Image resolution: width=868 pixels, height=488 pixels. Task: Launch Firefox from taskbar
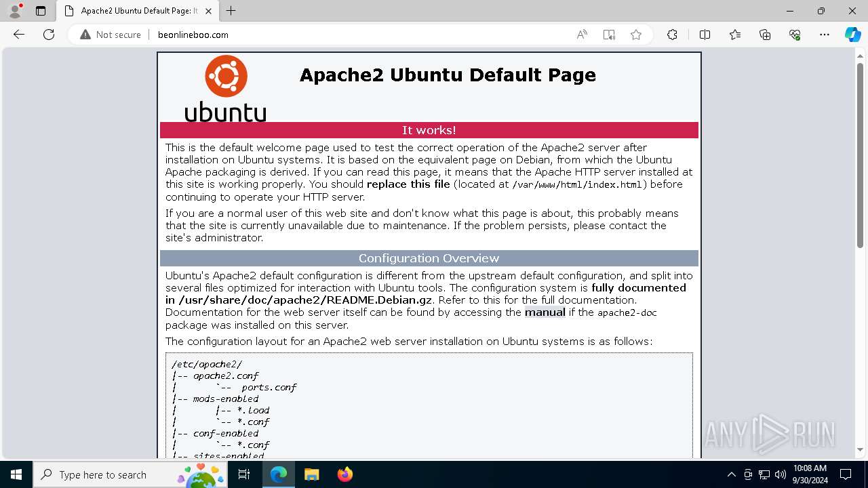point(344,474)
